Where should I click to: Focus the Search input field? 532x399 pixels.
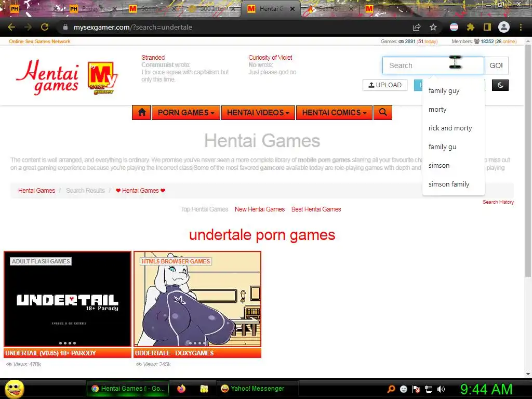pos(433,65)
